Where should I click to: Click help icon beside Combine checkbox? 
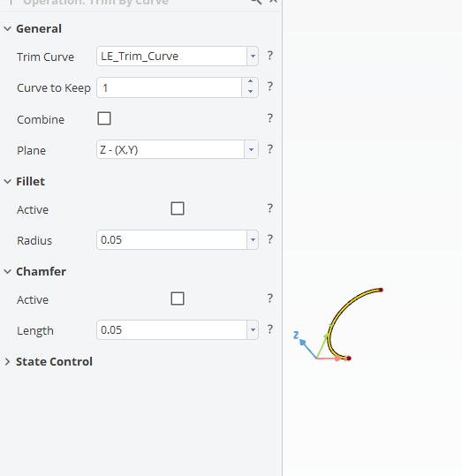click(x=269, y=118)
